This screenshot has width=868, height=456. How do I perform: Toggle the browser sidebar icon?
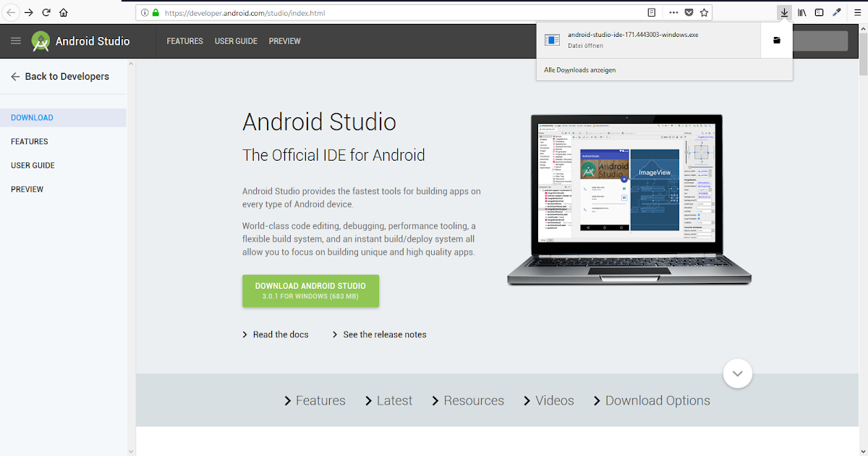tap(818, 12)
